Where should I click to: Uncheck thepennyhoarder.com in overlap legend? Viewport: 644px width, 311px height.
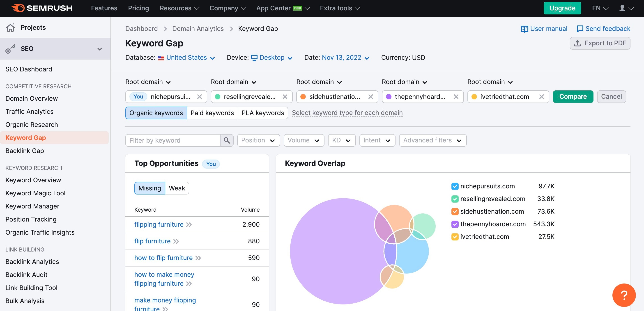tap(455, 224)
